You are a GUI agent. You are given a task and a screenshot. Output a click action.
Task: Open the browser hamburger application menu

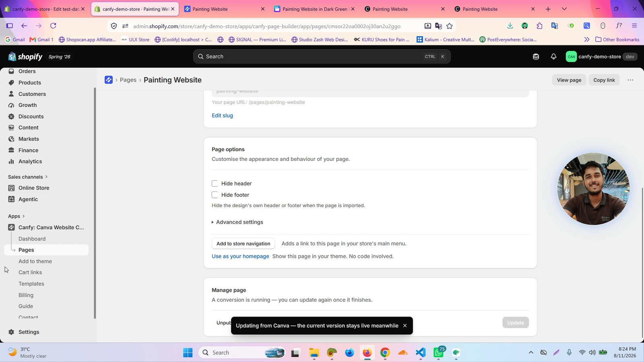click(x=634, y=26)
